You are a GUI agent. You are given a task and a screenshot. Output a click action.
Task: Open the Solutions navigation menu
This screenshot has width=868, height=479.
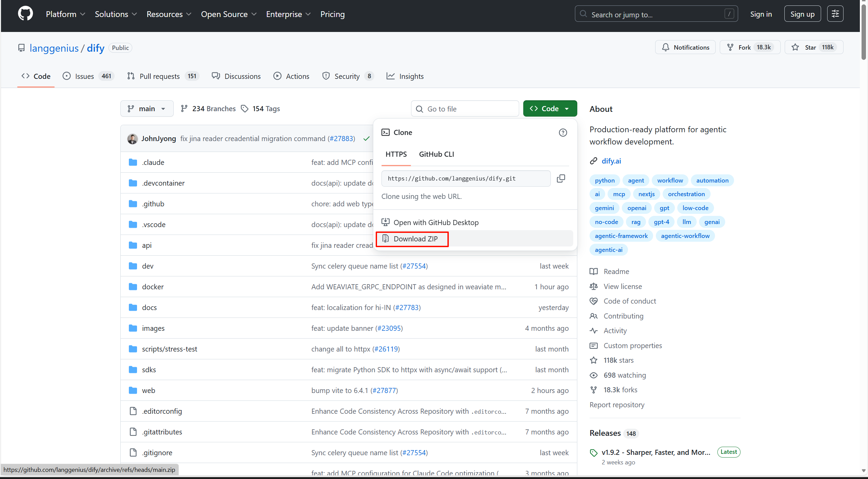click(x=116, y=14)
